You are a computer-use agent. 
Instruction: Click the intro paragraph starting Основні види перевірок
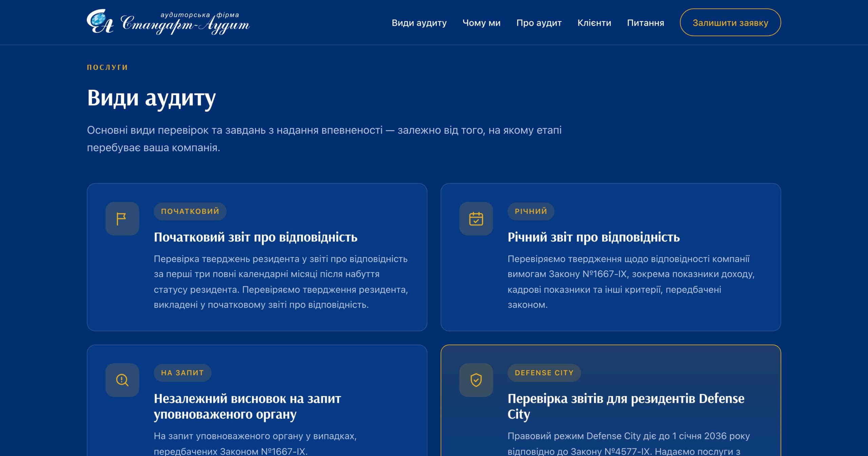(324, 139)
